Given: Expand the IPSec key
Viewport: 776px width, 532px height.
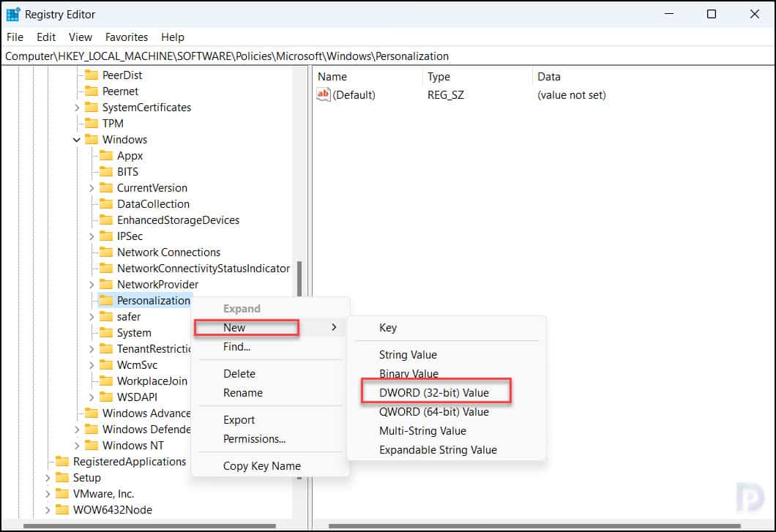Looking at the screenshot, I should pos(92,236).
